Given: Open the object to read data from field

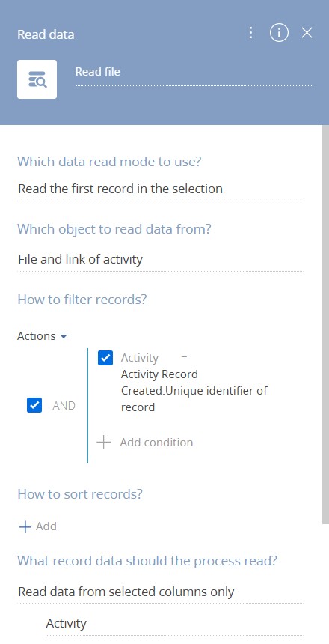Looking at the screenshot, I should [x=161, y=260].
